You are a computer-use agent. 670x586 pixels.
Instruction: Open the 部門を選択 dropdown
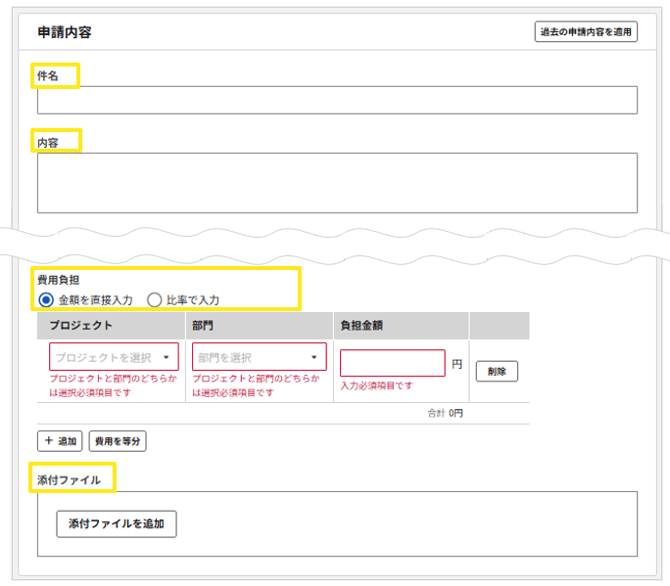pyautogui.click(x=259, y=357)
